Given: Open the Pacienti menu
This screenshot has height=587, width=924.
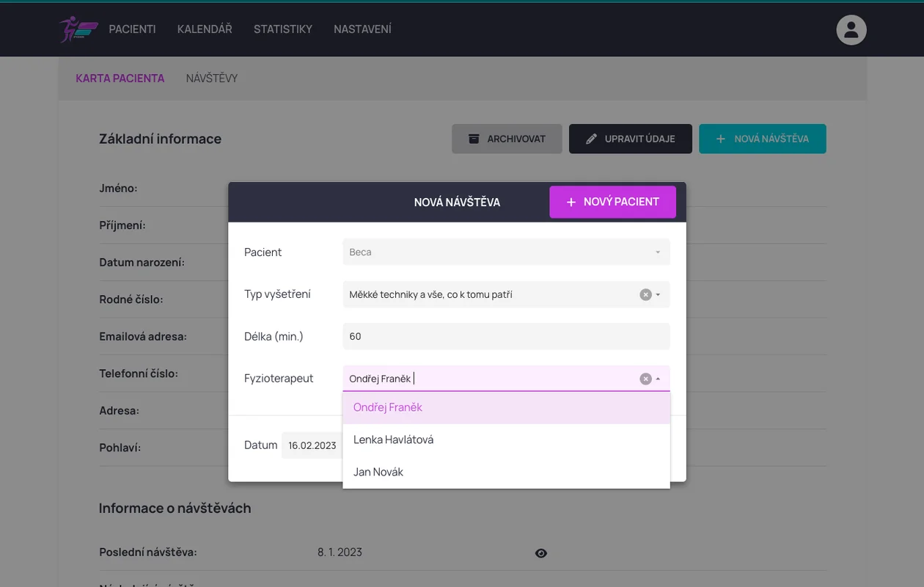Looking at the screenshot, I should point(132,29).
